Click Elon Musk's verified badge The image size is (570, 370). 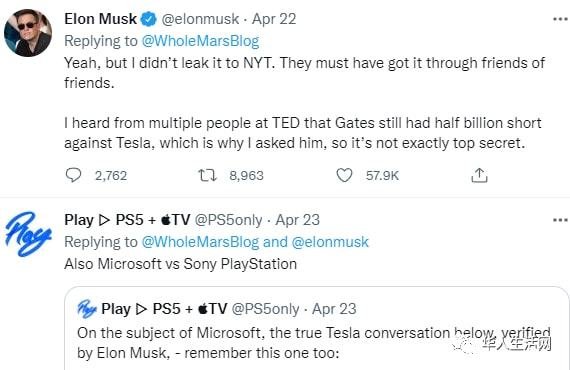pyautogui.click(x=148, y=19)
